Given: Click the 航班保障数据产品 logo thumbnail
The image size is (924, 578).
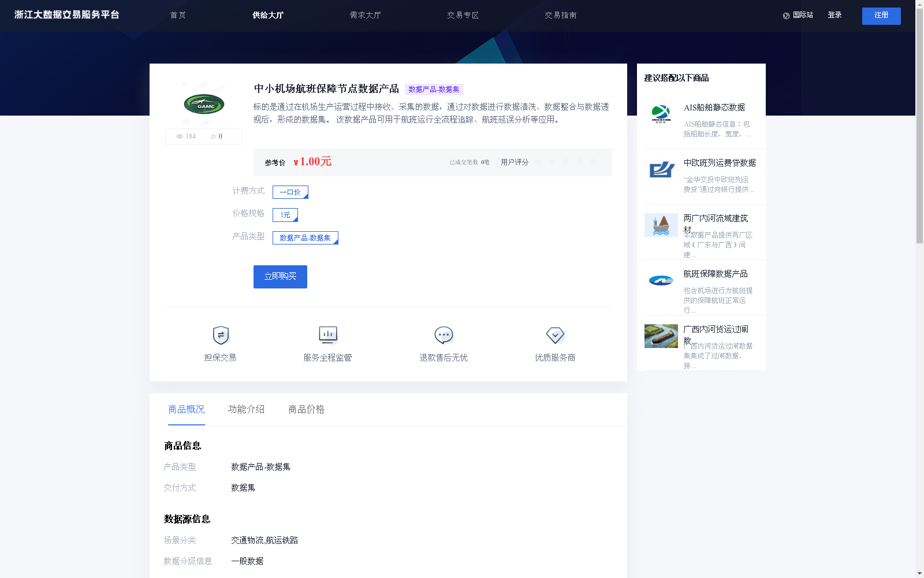Looking at the screenshot, I should (x=661, y=280).
